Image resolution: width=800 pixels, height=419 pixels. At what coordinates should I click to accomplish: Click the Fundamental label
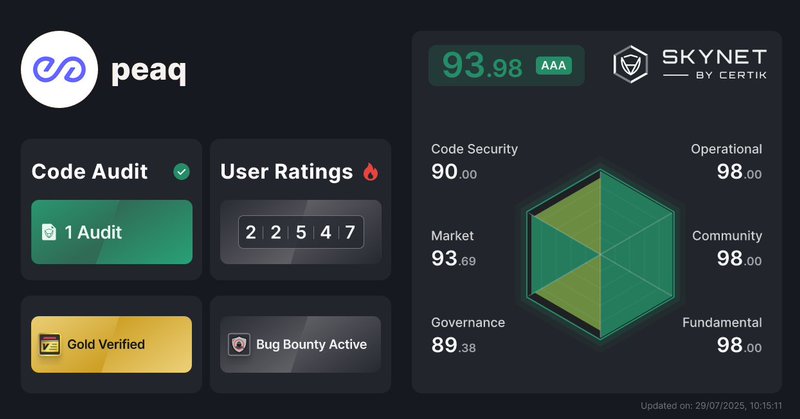(722, 323)
